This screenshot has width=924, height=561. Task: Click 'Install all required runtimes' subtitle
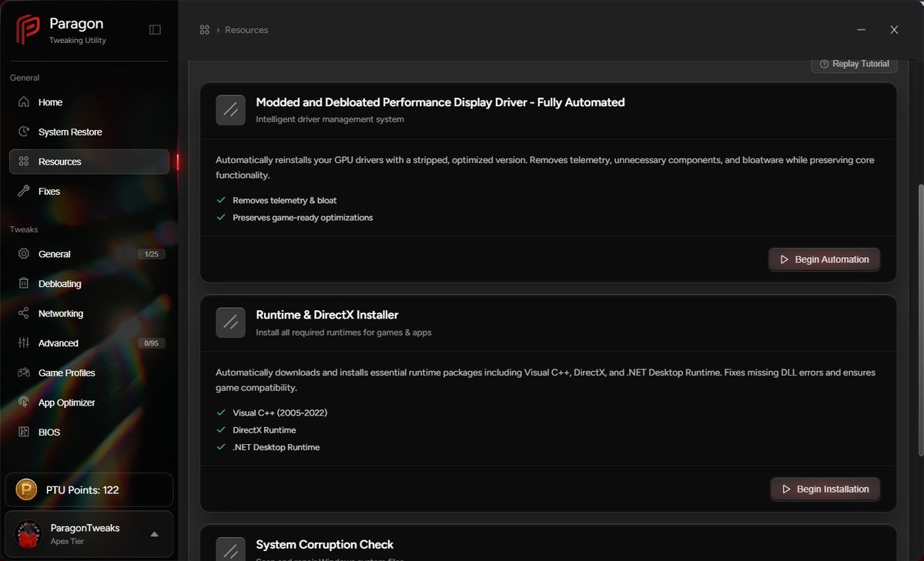pos(343,332)
